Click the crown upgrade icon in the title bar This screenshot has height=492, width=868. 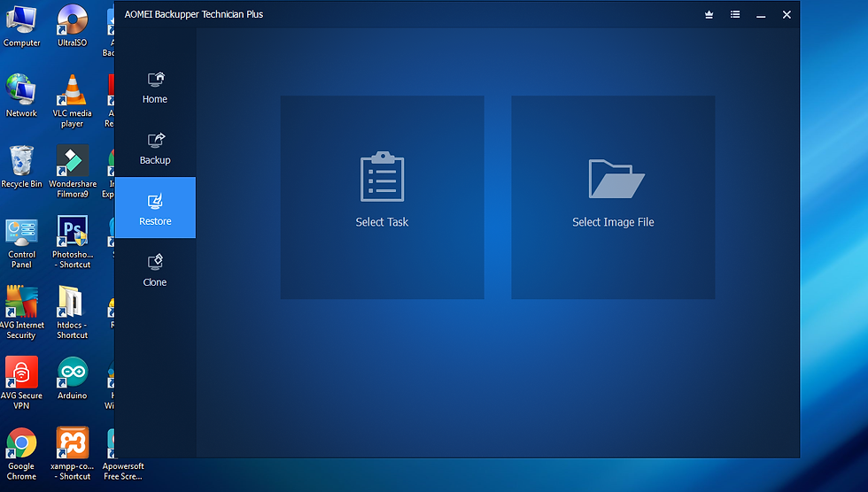click(x=709, y=15)
